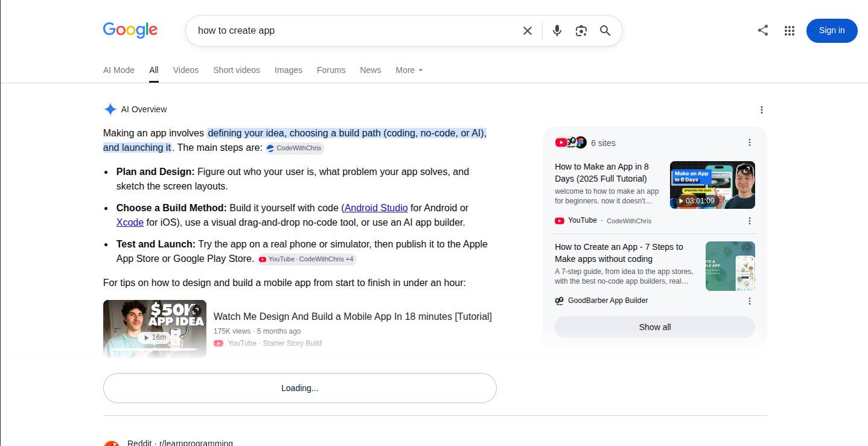Click the AI Overview sparkle icon
Screen dimensions: 868x446
pos(110,109)
